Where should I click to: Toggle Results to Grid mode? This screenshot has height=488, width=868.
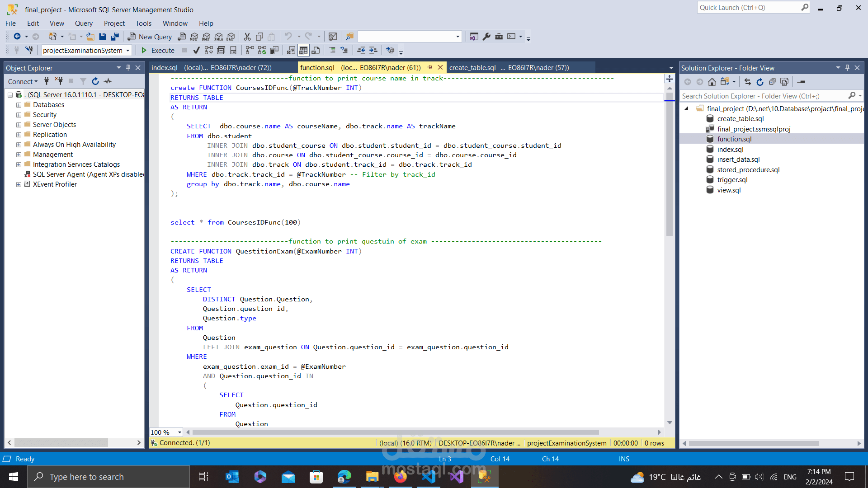pos(303,50)
